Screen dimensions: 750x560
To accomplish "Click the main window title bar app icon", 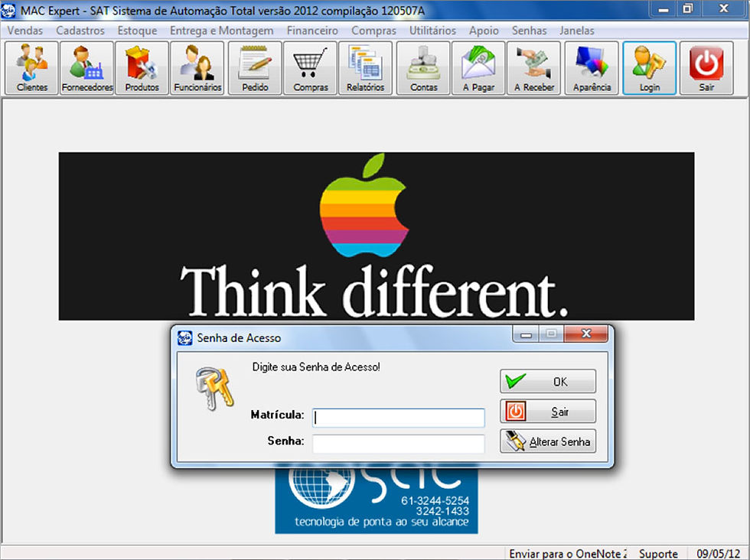I will click(8, 10).
